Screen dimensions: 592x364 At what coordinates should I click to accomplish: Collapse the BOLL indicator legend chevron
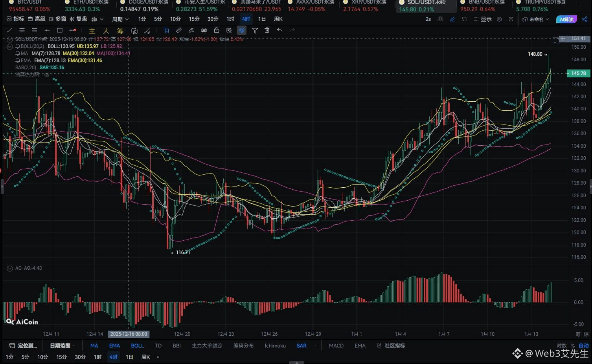pos(10,46)
